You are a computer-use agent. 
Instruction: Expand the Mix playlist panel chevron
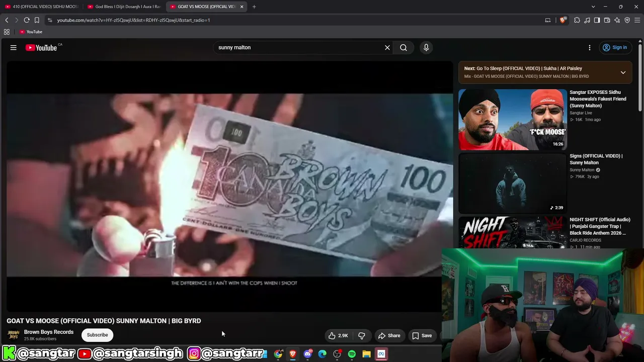[x=623, y=72]
